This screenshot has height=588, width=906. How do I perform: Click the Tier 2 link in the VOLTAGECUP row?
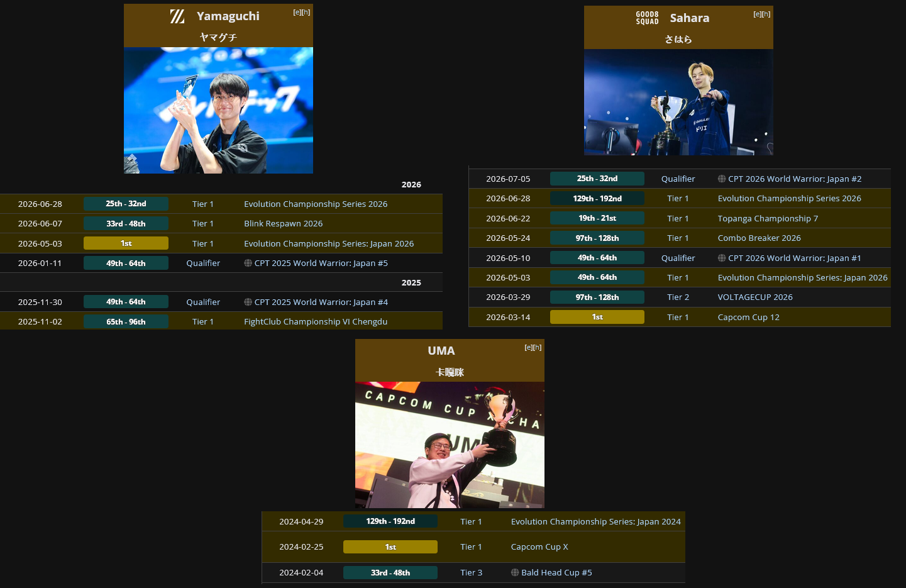click(678, 297)
